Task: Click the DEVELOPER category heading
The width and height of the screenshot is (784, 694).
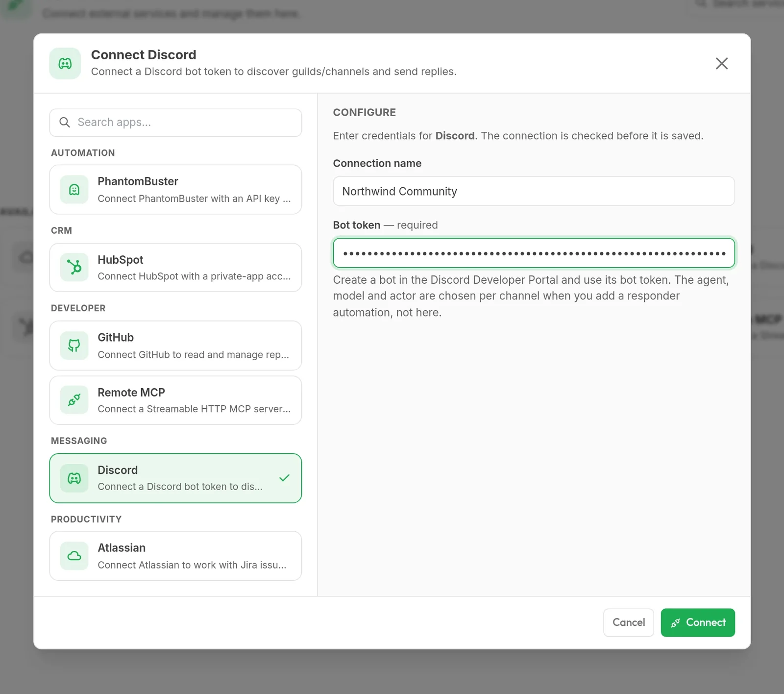Action: coord(78,308)
